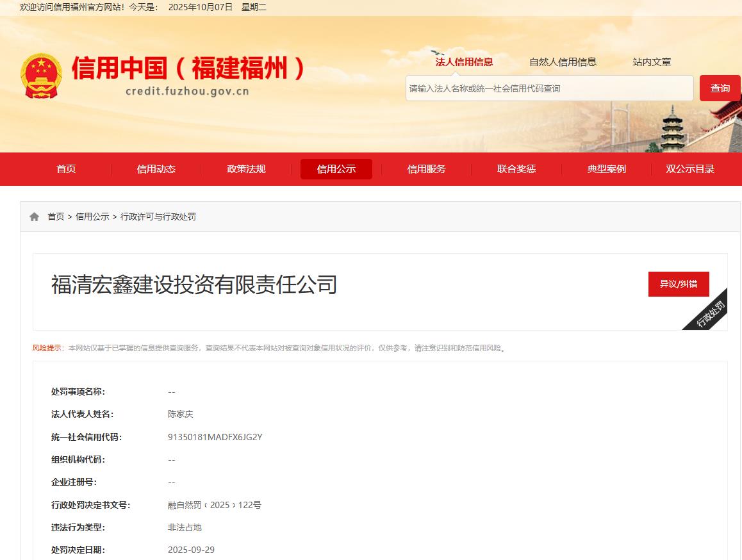Select the 法人信用信息 search tab
Screen dimensions: 742x560
coord(464,62)
